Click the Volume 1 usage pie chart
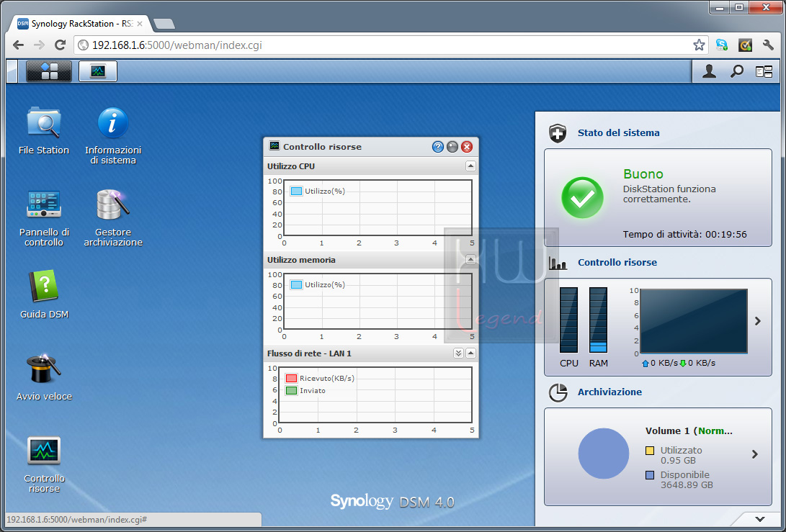 point(604,454)
